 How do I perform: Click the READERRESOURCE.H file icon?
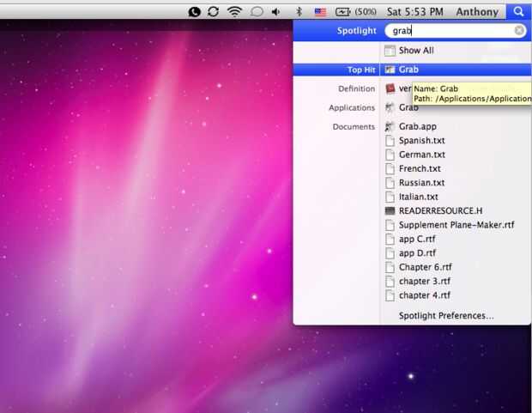click(390, 211)
